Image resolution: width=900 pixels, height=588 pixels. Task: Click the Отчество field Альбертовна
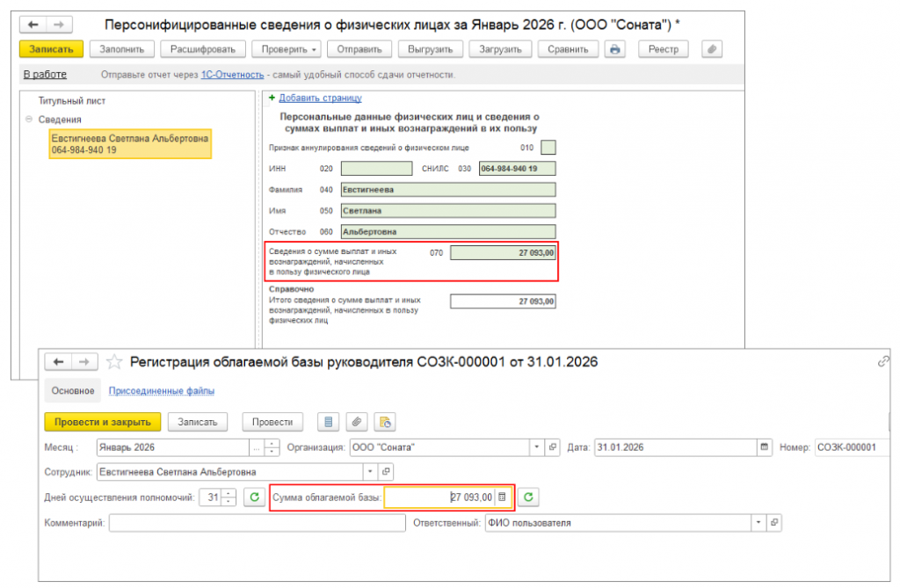pos(448,231)
